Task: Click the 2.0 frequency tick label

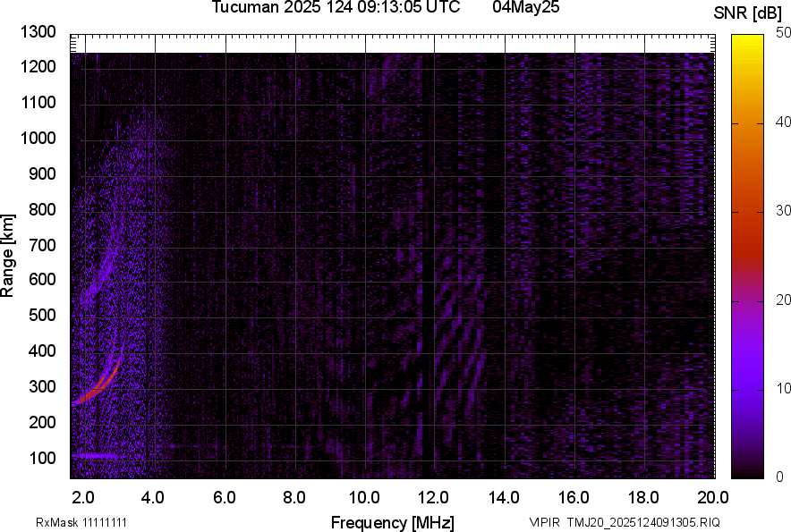Action: tap(83, 498)
